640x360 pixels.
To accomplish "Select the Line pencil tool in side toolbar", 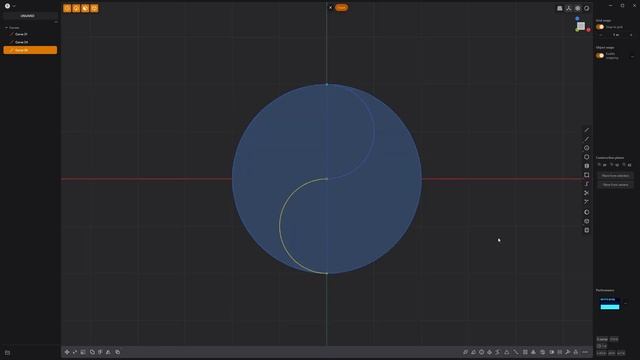I will click(587, 130).
